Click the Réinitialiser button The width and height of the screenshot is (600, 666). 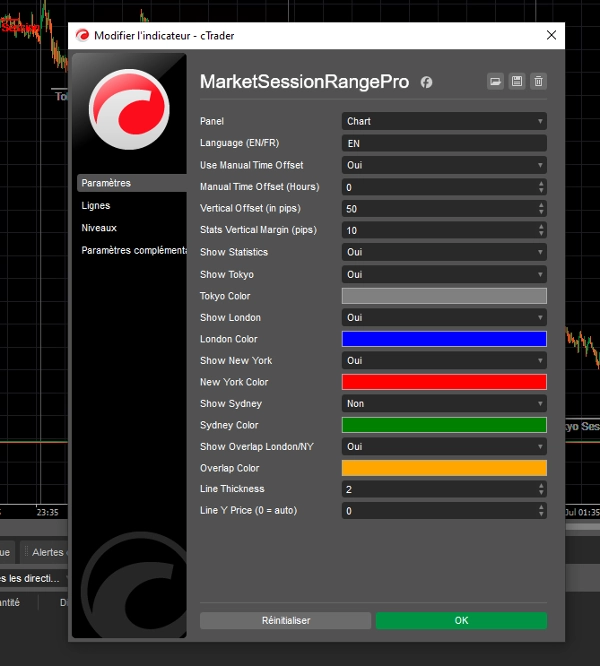click(x=285, y=621)
